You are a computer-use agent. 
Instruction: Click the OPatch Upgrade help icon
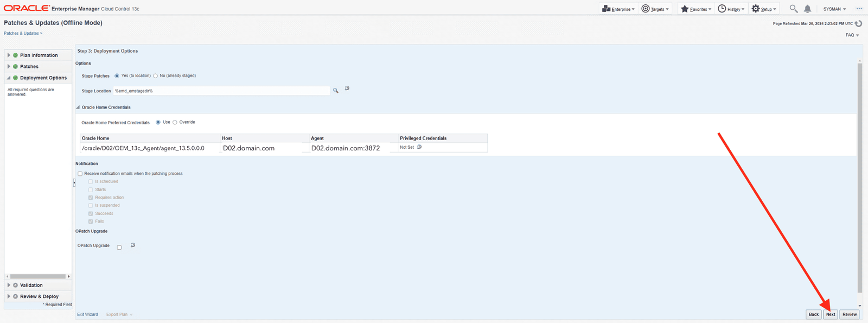click(x=133, y=245)
